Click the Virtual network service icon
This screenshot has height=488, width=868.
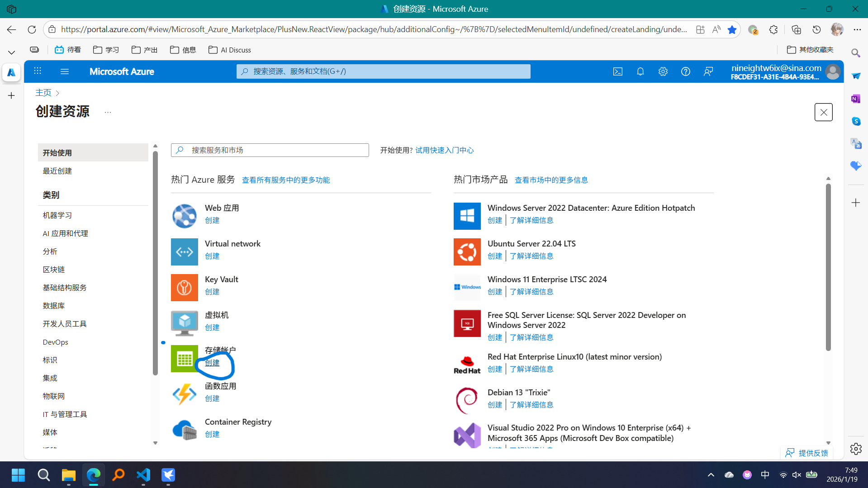tap(184, 252)
